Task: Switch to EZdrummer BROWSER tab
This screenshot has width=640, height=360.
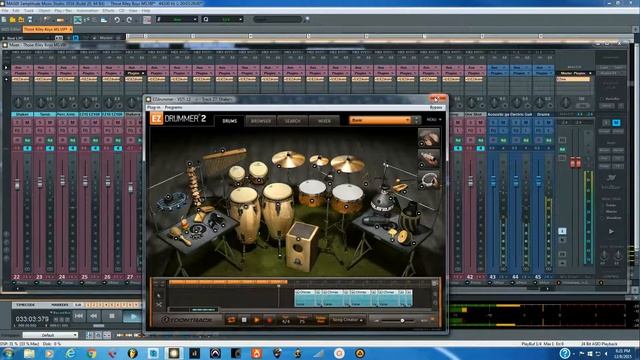Action: (261, 121)
